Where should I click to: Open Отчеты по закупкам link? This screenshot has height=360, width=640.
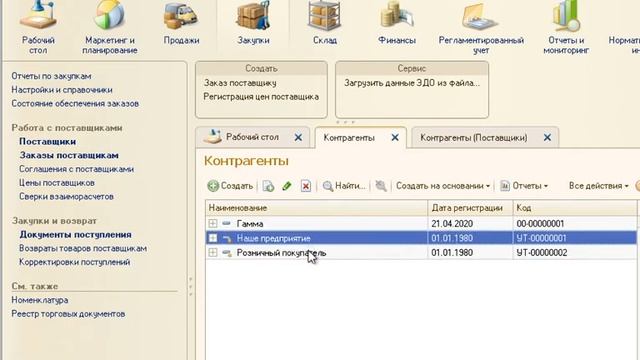pyautogui.click(x=51, y=76)
